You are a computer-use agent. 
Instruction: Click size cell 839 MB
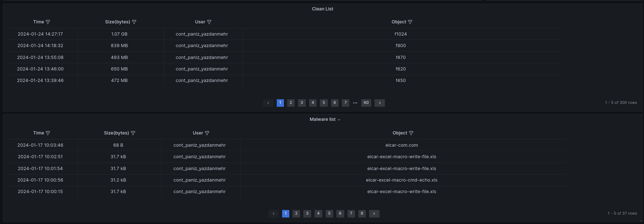[119, 46]
